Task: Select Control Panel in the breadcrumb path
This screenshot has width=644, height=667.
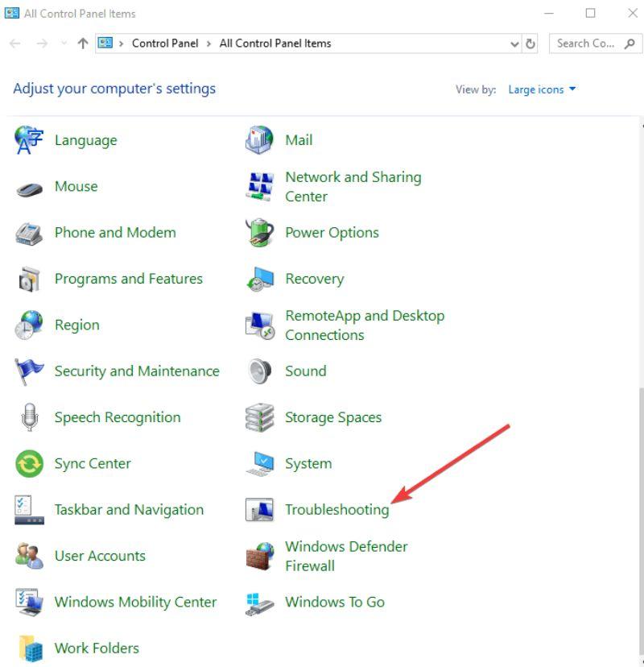Action: coord(165,43)
